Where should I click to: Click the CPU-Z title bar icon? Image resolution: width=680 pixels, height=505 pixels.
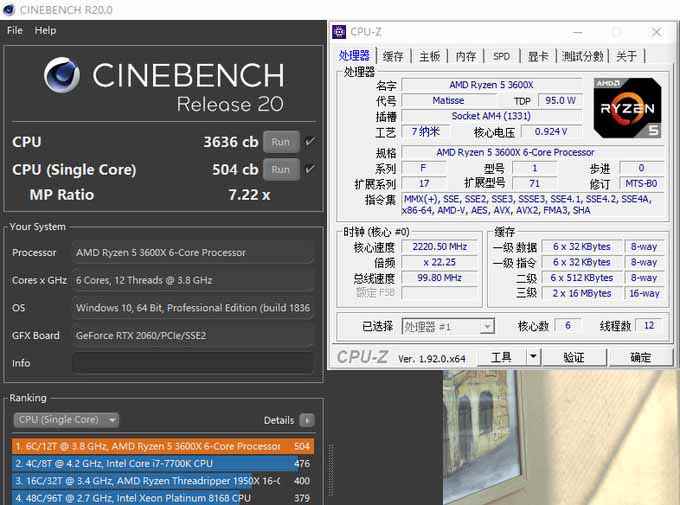pyautogui.click(x=339, y=32)
